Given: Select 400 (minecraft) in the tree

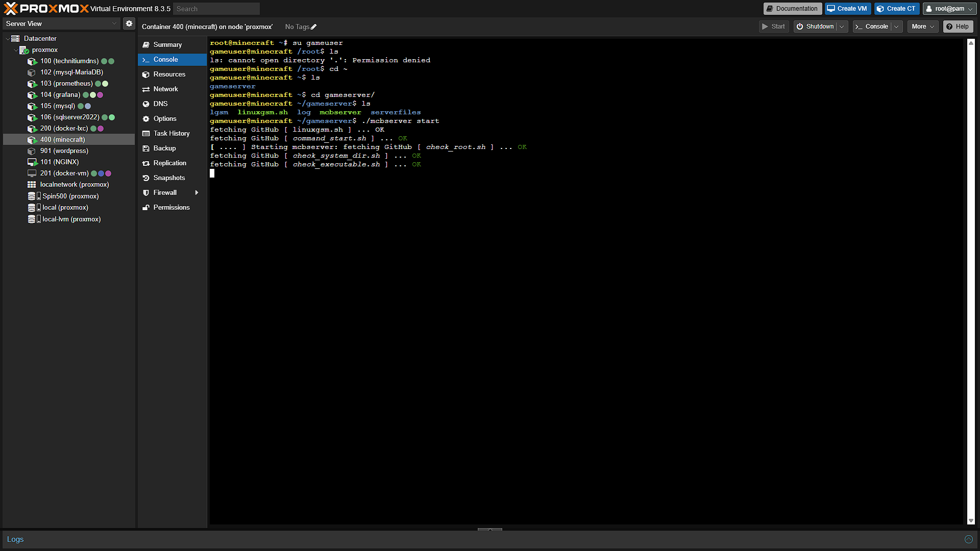Looking at the screenshot, I should point(69,140).
